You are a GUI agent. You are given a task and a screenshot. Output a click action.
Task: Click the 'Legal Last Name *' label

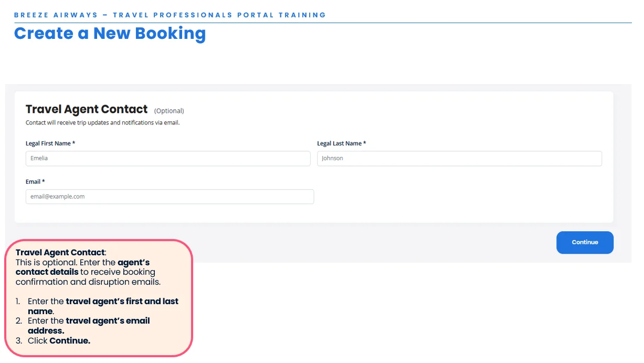(x=342, y=143)
